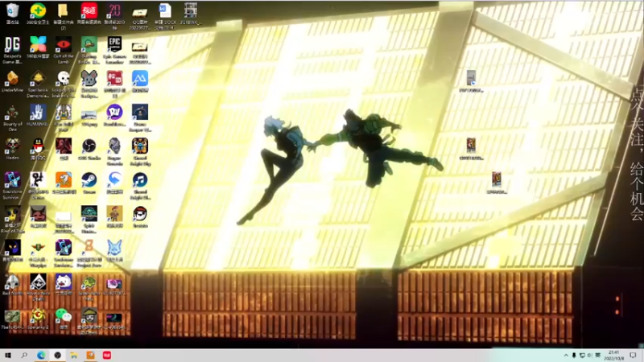Open the Windows Start menu
Image resolution: width=644 pixels, height=362 pixels.
point(8,356)
